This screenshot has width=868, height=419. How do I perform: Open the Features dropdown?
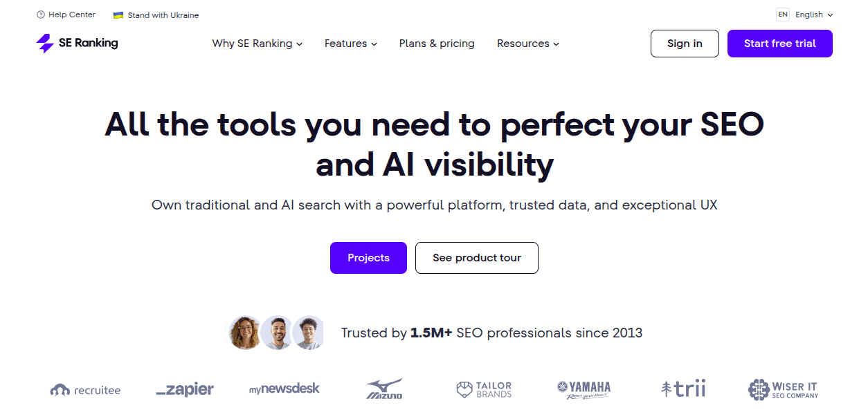(350, 44)
